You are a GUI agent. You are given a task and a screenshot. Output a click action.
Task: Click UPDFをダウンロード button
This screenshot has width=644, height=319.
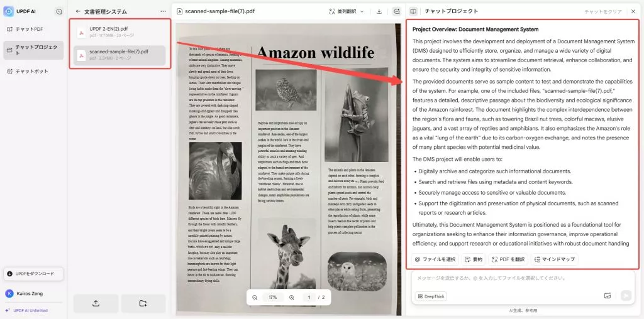(33, 274)
